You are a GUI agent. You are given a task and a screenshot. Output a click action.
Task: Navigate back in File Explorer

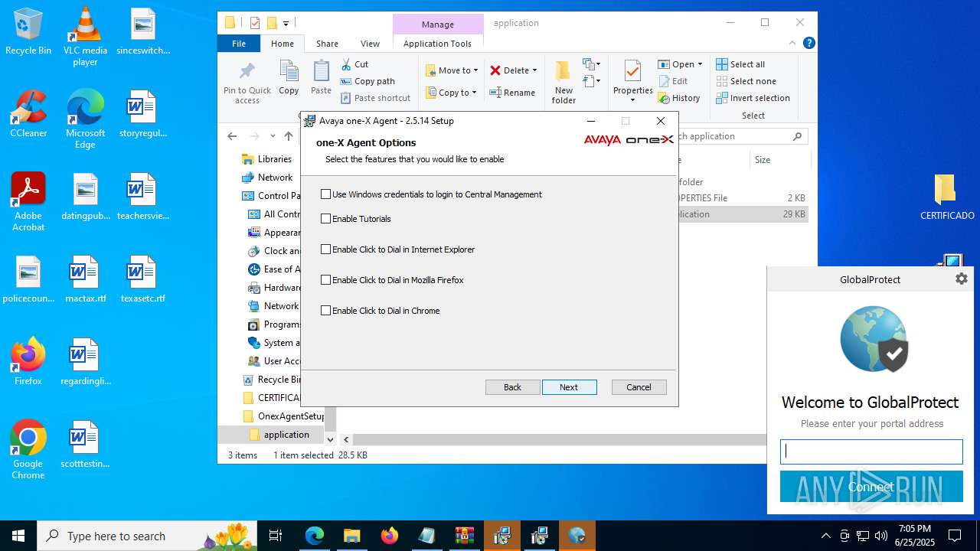coord(233,136)
